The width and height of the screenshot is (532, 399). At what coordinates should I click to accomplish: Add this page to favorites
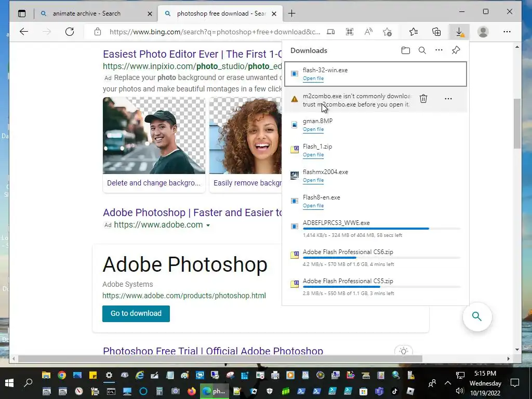tap(387, 32)
